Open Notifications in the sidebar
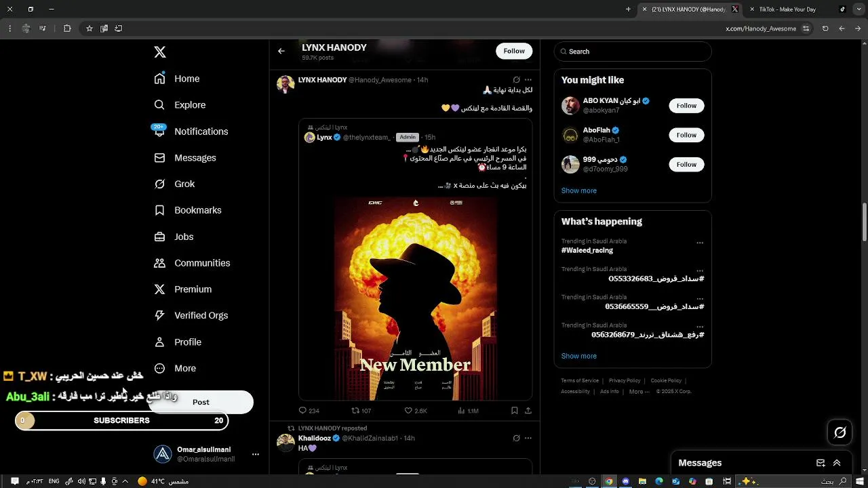 click(191, 131)
